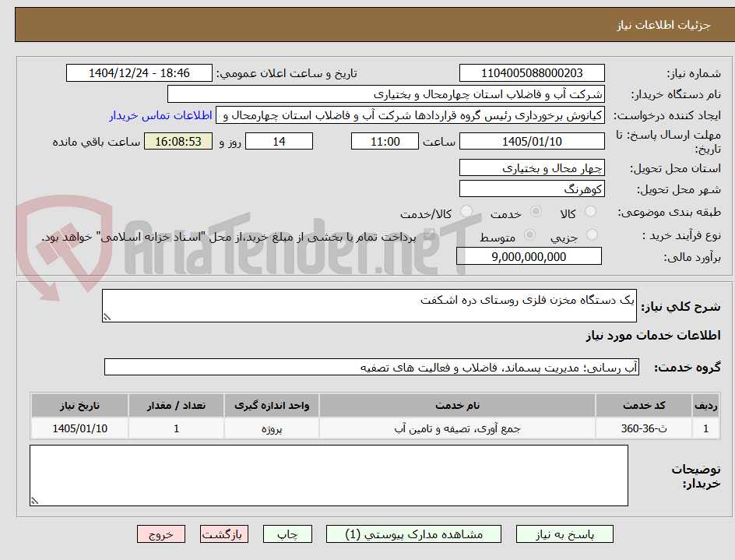Click the جمع آوری، تصفیه و تامین آب cell
735x560 pixels.
[457, 428]
